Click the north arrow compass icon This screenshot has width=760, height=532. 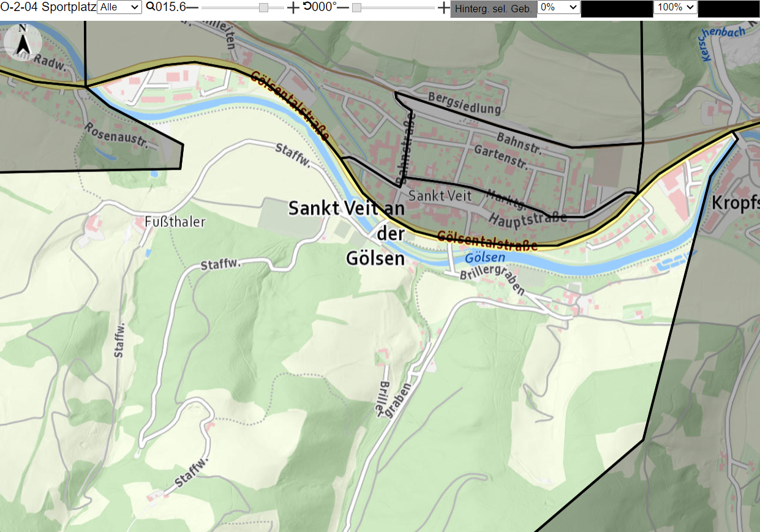pos(23,42)
